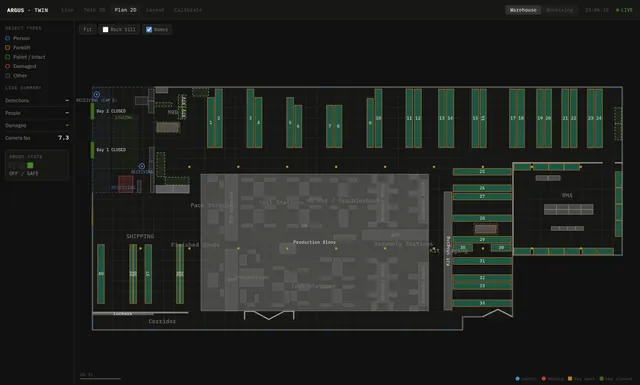Click the Corridor label
The width and height of the screenshot is (640, 385).
coord(162,321)
